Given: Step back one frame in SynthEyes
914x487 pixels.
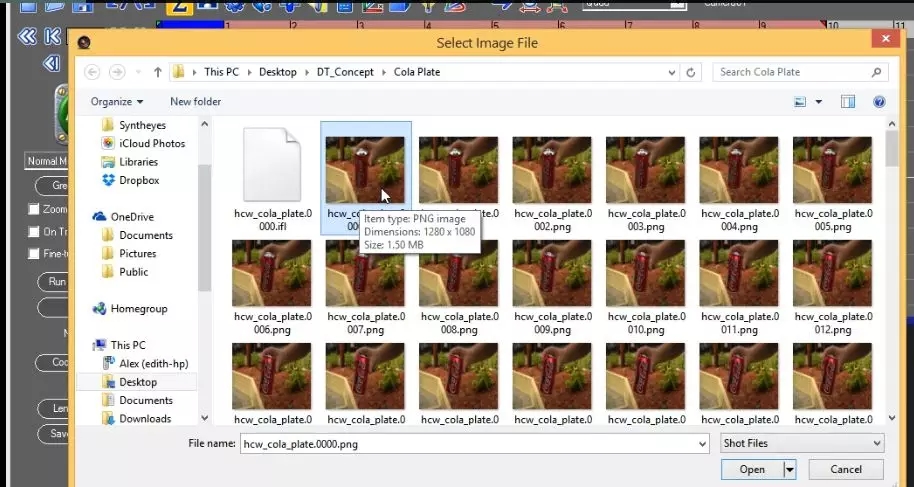Looking at the screenshot, I should click(x=51, y=62).
